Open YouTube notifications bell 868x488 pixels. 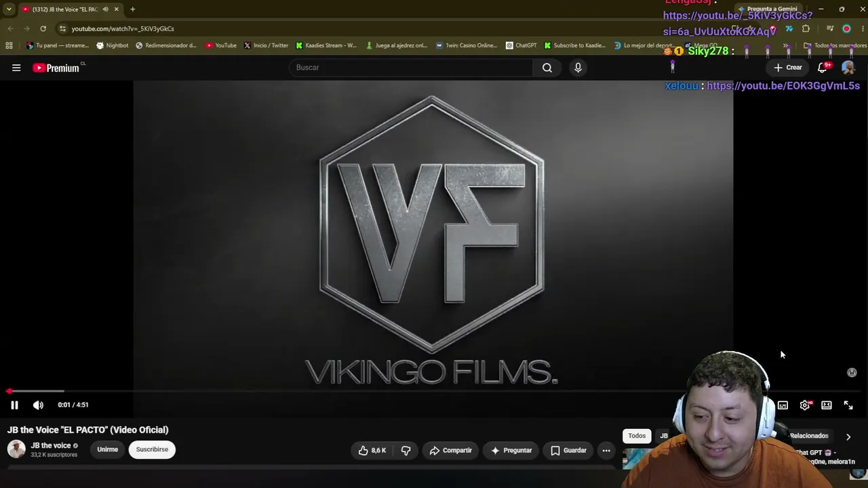click(x=823, y=68)
